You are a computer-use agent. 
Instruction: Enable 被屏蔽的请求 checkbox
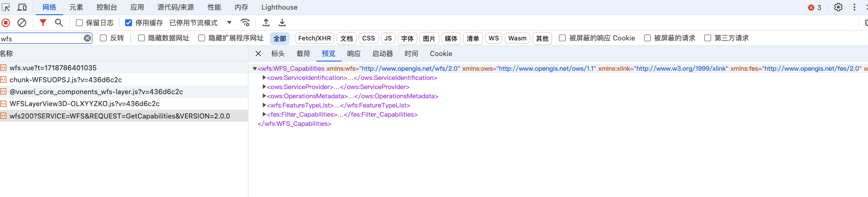coord(647,38)
